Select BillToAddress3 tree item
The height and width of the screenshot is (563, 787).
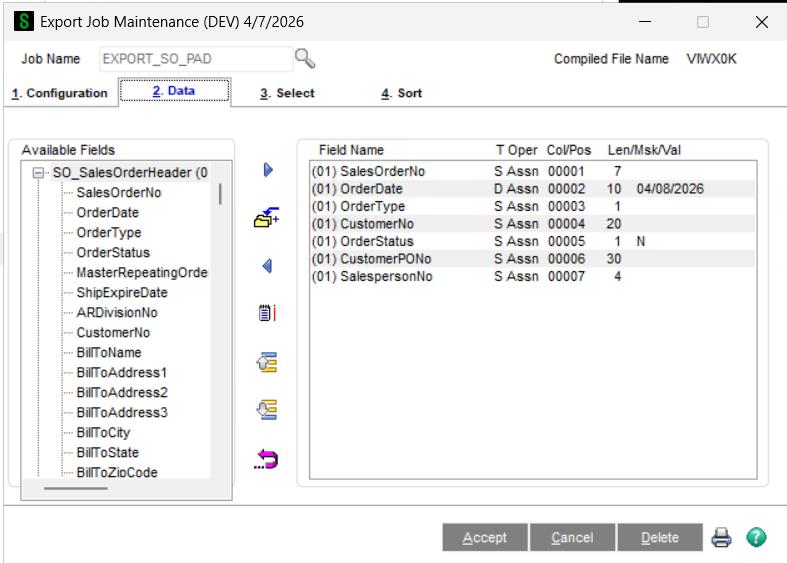(122, 412)
